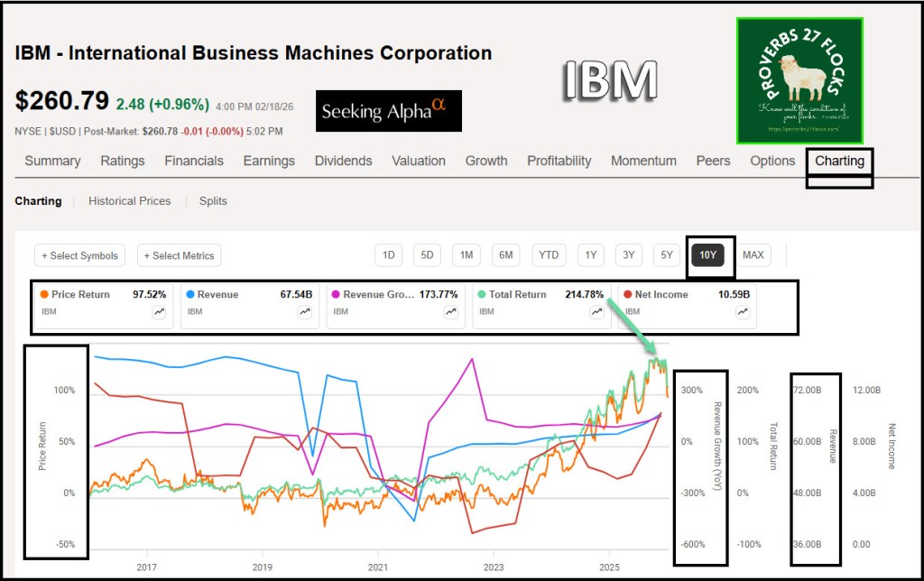The image size is (924, 581).
Task: Open the Select Symbols picker
Action: coord(79,255)
